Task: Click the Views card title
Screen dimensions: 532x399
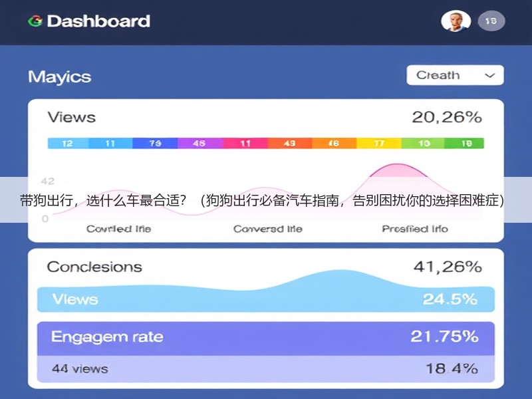Action: (72, 118)
